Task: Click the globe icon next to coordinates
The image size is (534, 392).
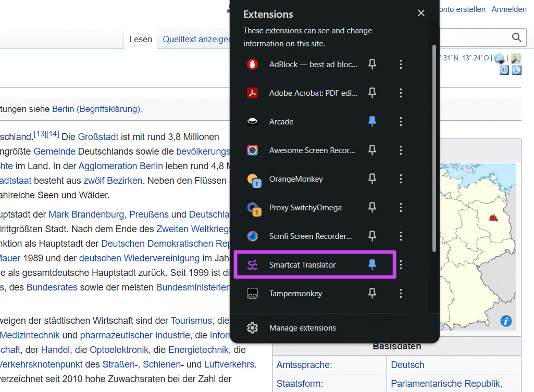Action: click(500, 58)
